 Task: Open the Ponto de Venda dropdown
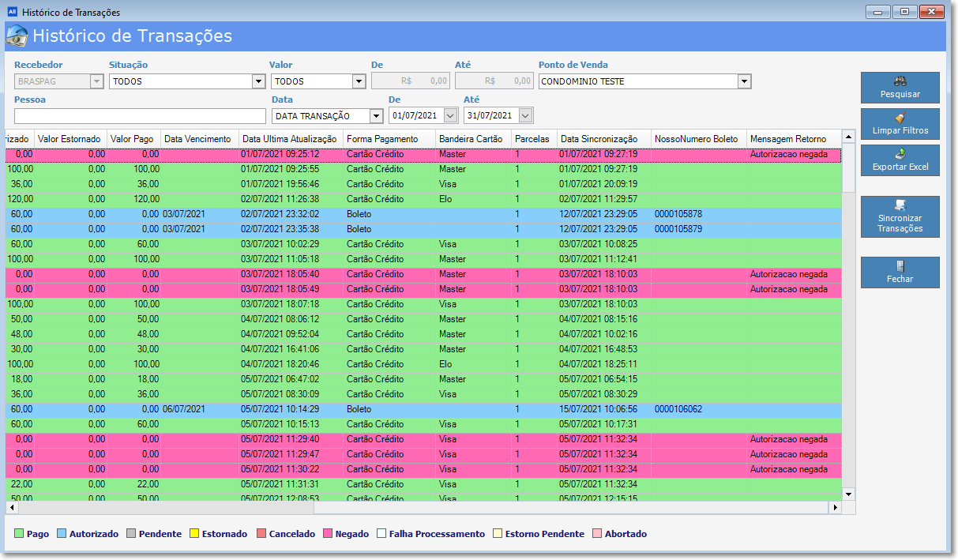(x=743, y=81)
